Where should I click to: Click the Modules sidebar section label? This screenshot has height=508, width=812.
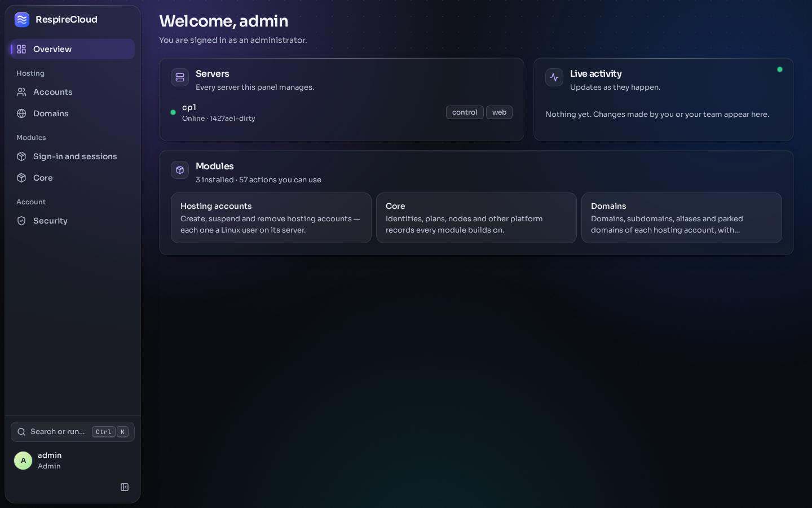[x=31, y=138]
